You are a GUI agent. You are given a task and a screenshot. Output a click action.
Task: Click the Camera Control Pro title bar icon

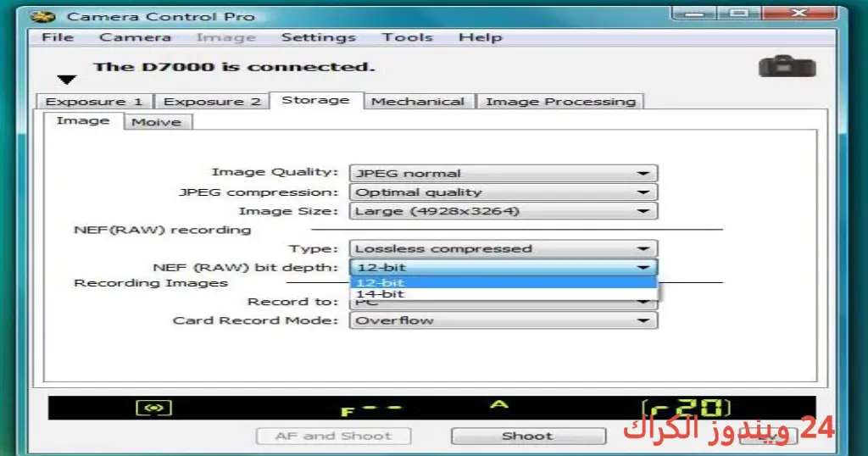coord(42,16)
